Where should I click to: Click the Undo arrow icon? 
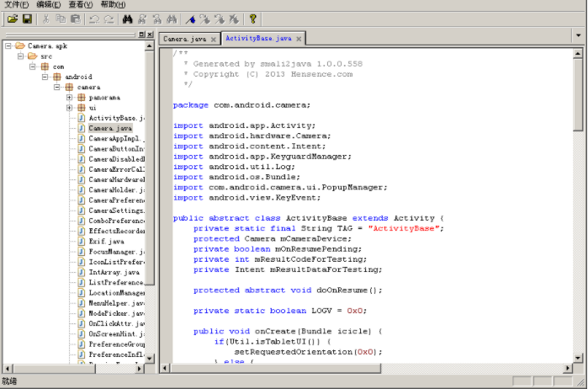[x=94, y=19]
